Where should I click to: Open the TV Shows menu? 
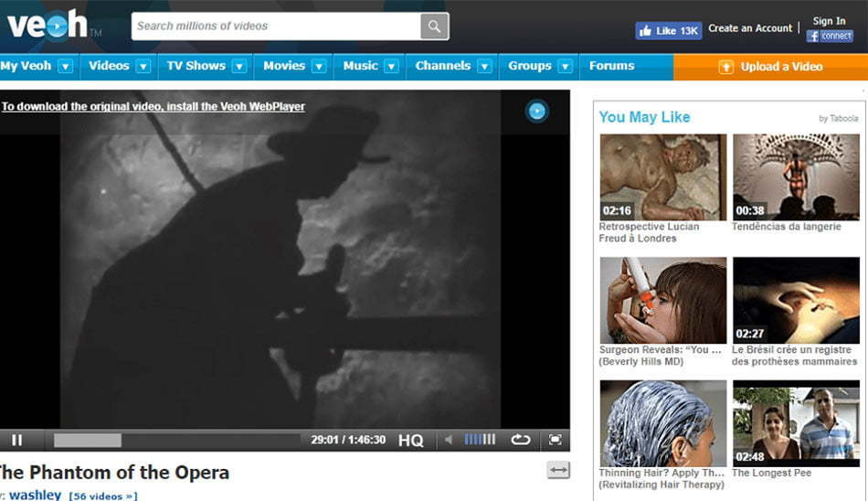(x=196, y=66)
